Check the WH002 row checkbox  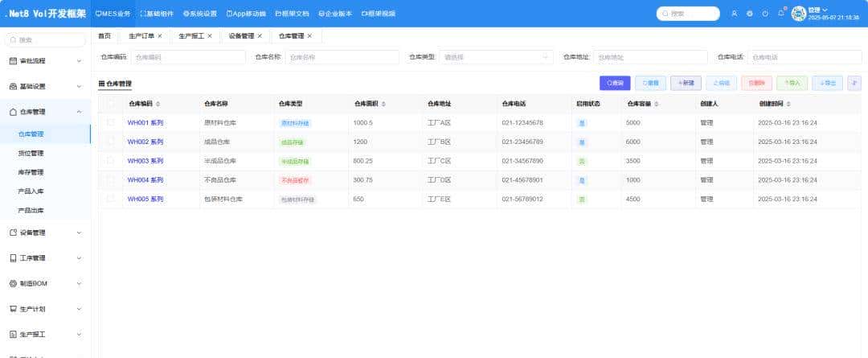111,142
